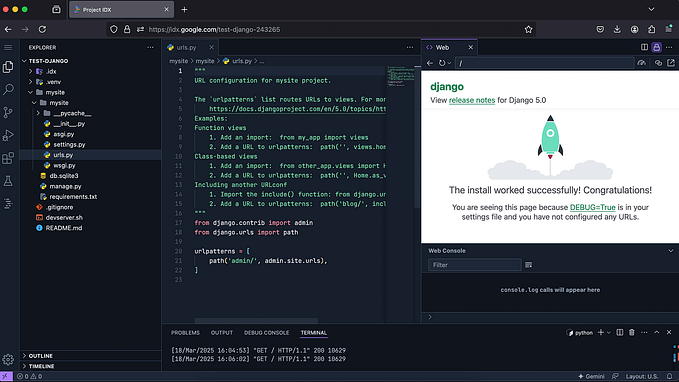This screenshot has width=679, height=382.
Task: Click the Web preview URL path field
Action: tap(545, 63)
